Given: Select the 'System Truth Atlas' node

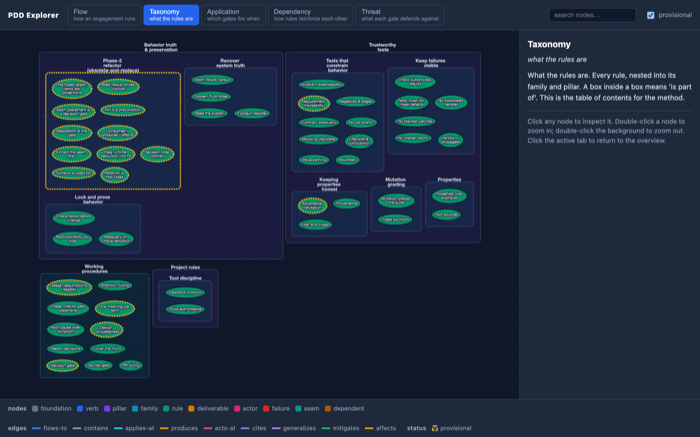Looking at the screenshot, I should tap(211, 96).
